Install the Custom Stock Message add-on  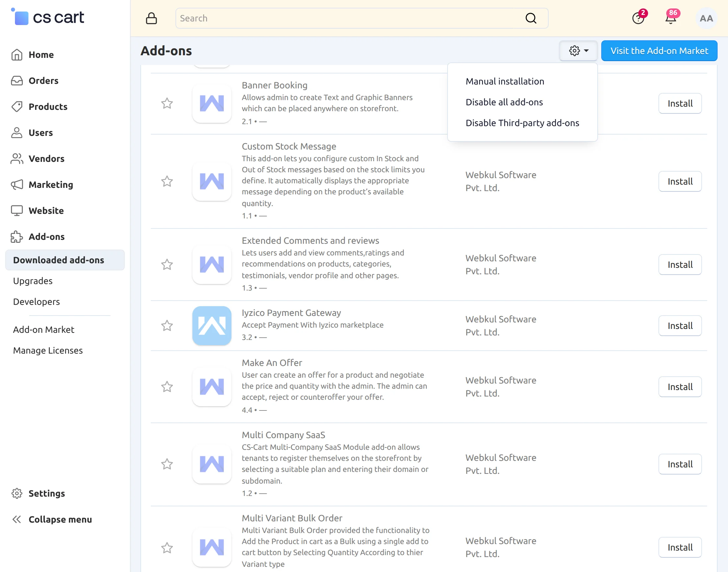click(680, 182)
